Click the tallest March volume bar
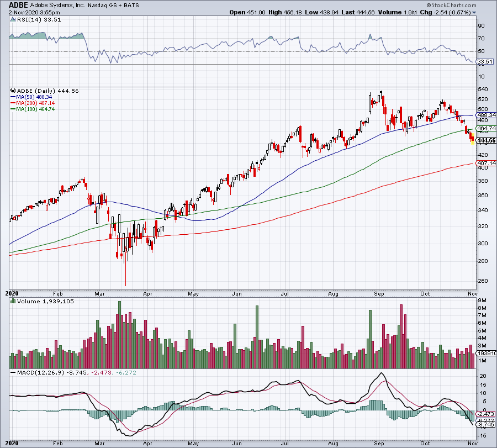Screen dimensions: 497x448 point(119,335)
